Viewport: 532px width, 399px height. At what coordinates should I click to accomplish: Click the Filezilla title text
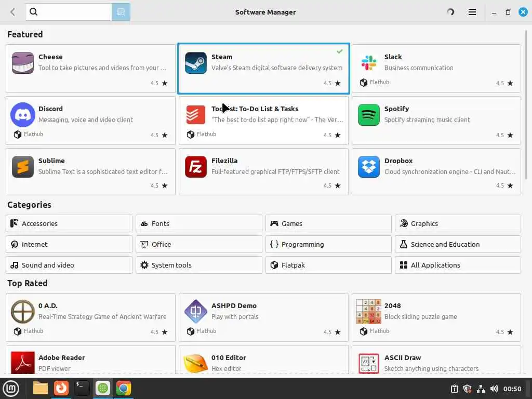[224, 161]
